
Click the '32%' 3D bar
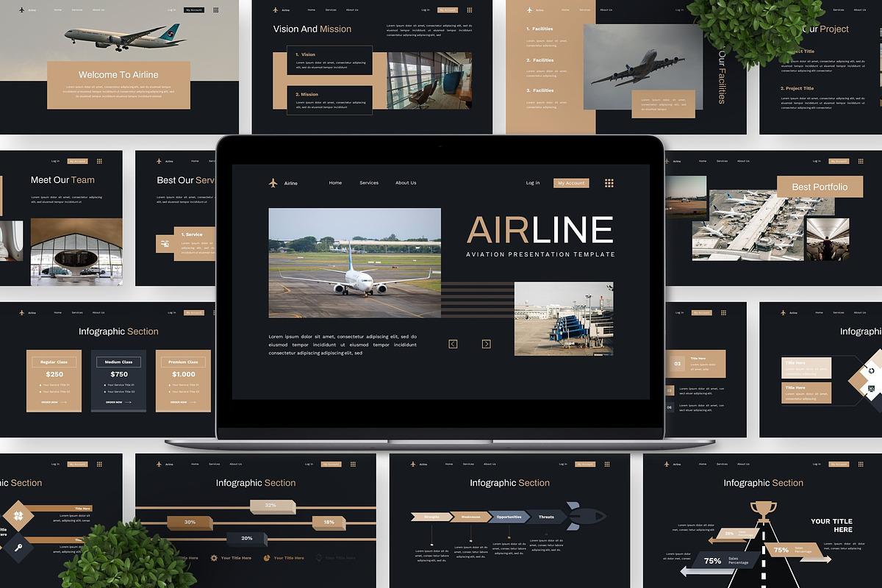pos(272,506)
